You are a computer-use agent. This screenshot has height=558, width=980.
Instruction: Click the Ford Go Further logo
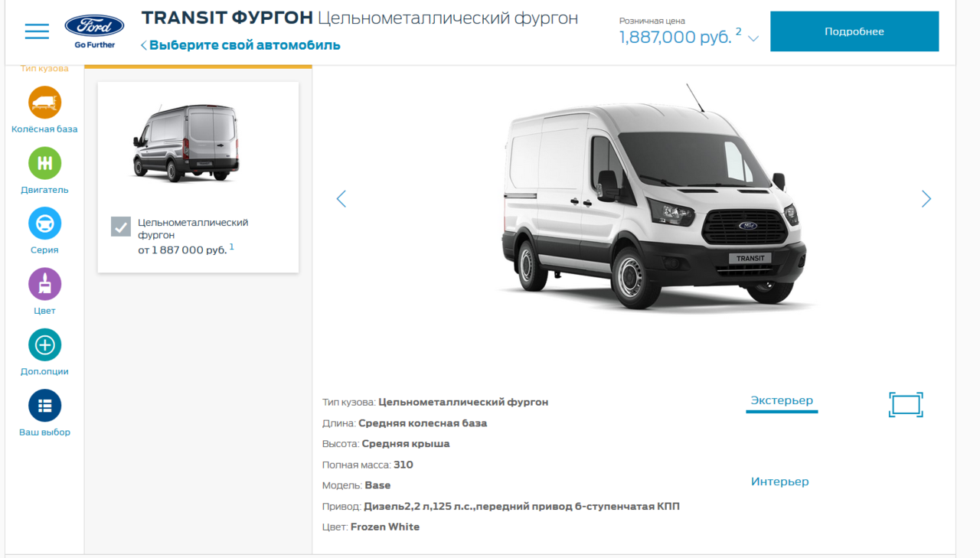pyautogui.click(x=95, y=31)
